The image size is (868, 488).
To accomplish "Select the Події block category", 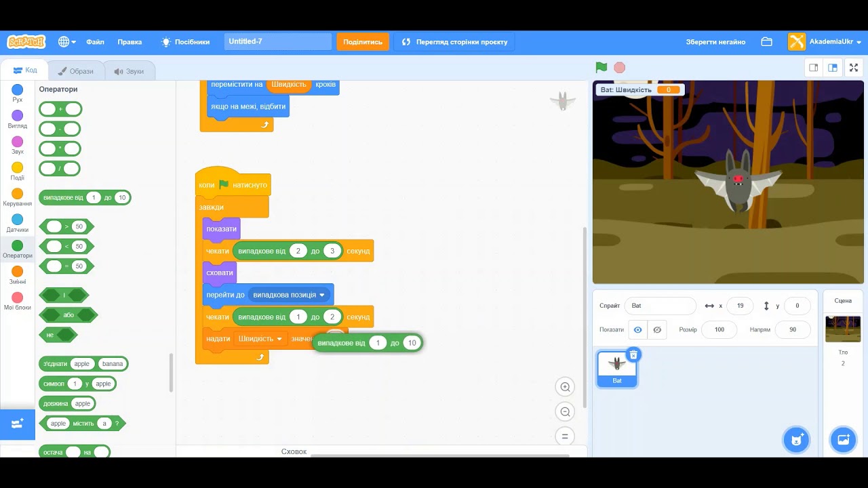I will (18, 171).
